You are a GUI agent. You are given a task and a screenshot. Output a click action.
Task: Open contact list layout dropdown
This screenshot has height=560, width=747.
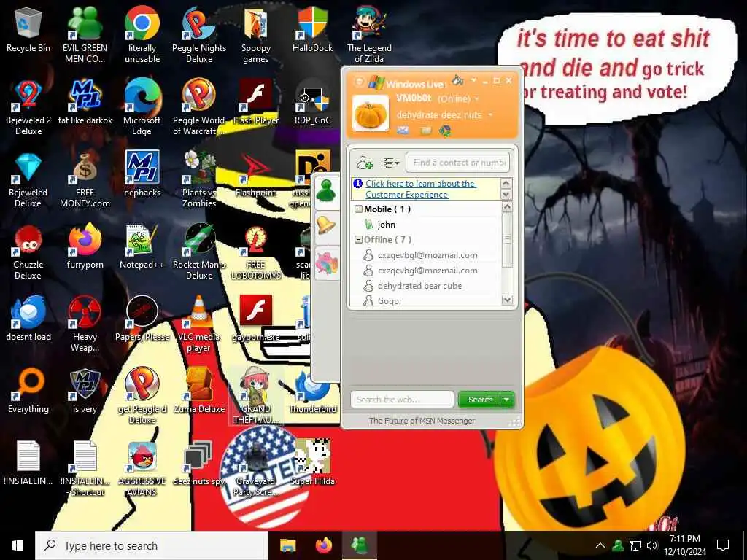pos(391,163)
